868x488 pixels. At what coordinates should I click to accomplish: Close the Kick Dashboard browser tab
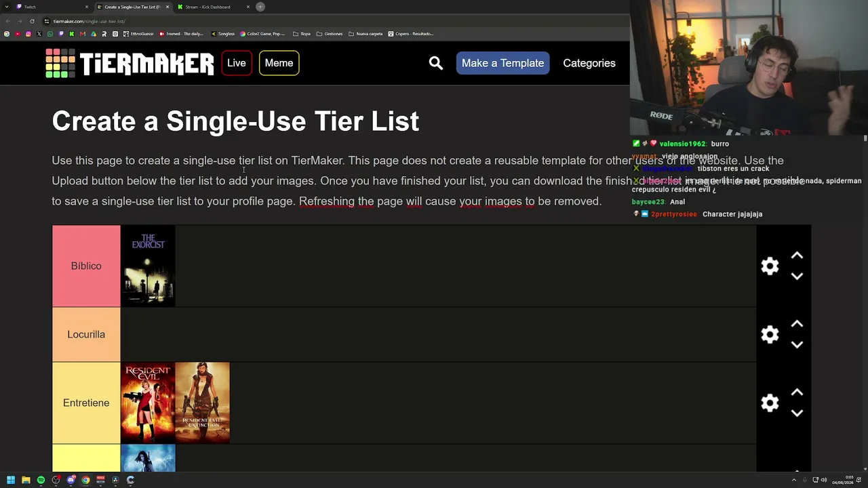(248, 7)
